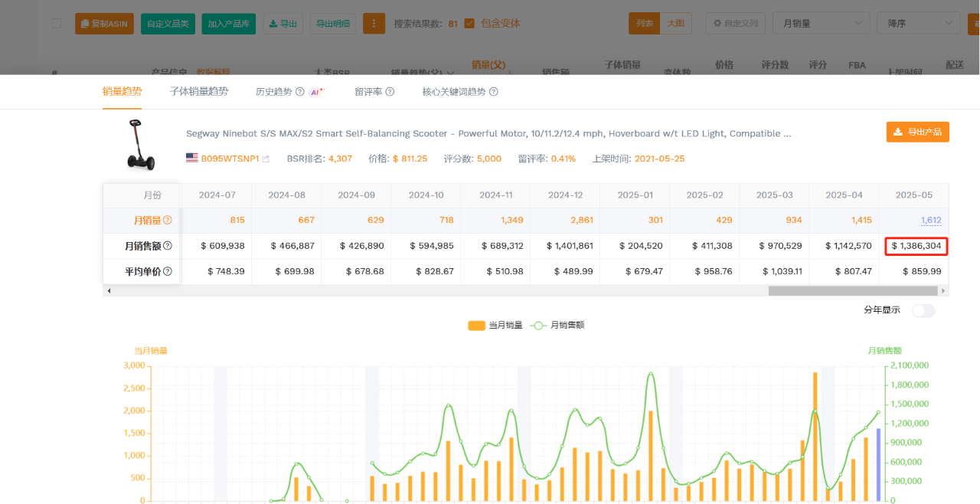
Task: Open the external link icon beside B095WTSNP1
Action: click(266, 159)
